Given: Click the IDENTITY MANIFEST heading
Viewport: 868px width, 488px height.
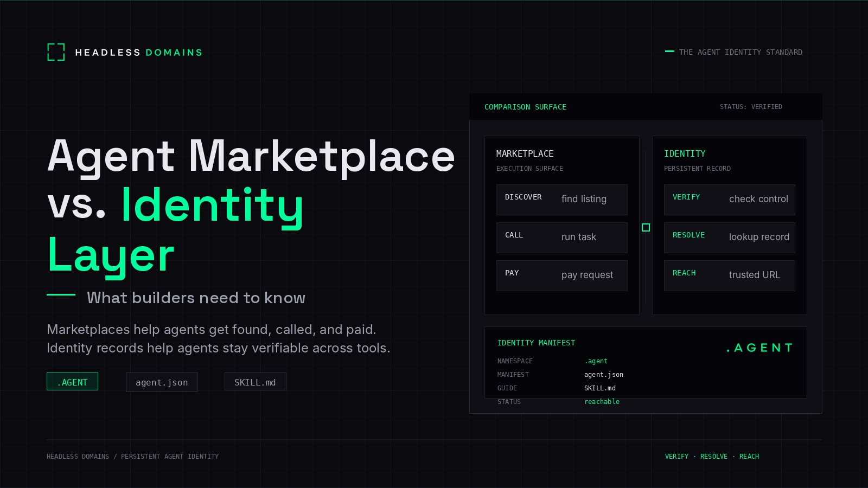Looking at the screenshot, I should coord(536,343).
